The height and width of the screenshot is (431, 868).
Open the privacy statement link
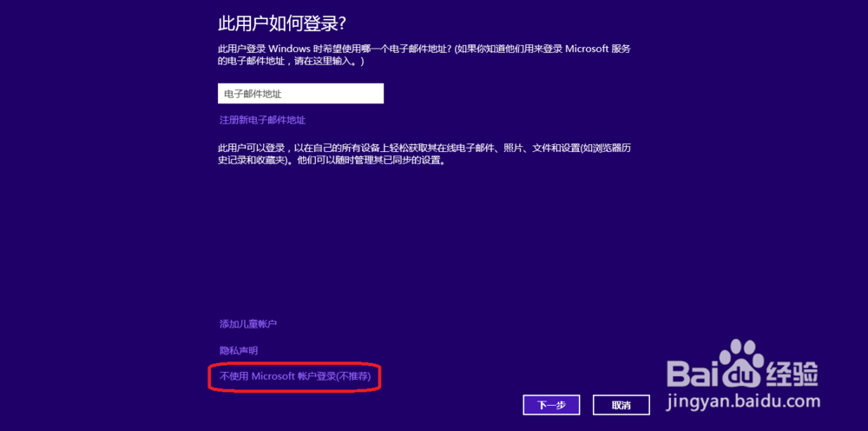point(239,351)
